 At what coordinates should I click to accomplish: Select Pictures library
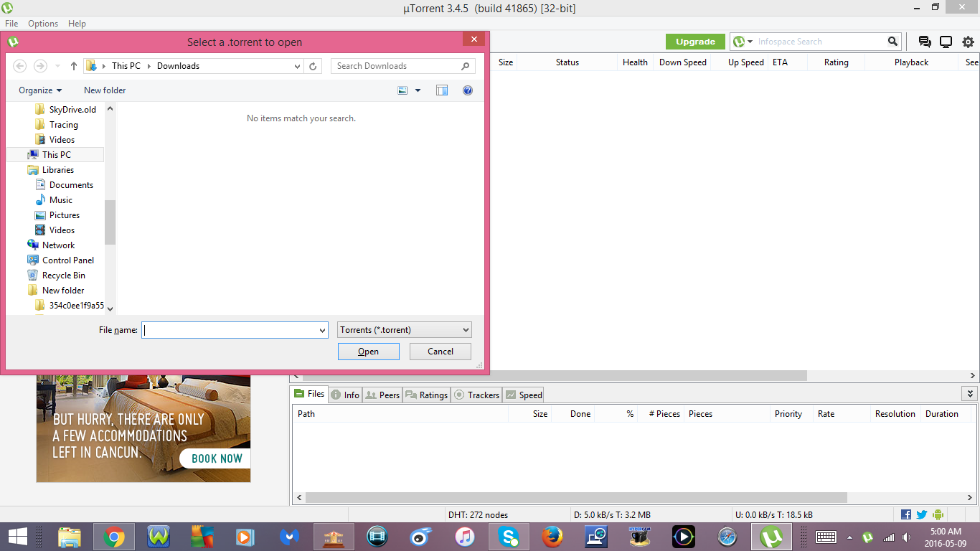point(57,215)
